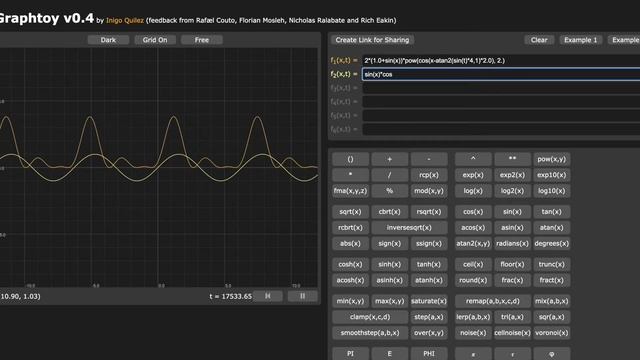Viewport: 640px width, 360px height.
Task: Reset time with the rewind button
Action: pyautogui.click(x=268, y=296)
